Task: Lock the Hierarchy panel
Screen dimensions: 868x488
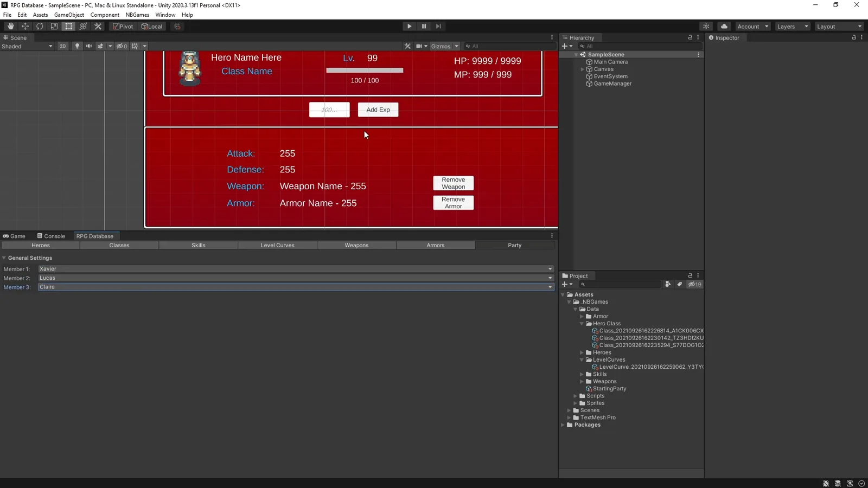Action: coord(690,37)
